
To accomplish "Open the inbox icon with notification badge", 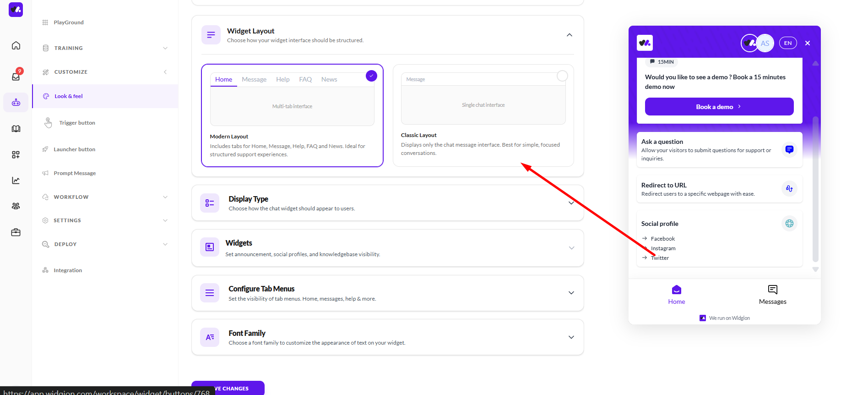I will pyautogui.click(x=16, y=76).
